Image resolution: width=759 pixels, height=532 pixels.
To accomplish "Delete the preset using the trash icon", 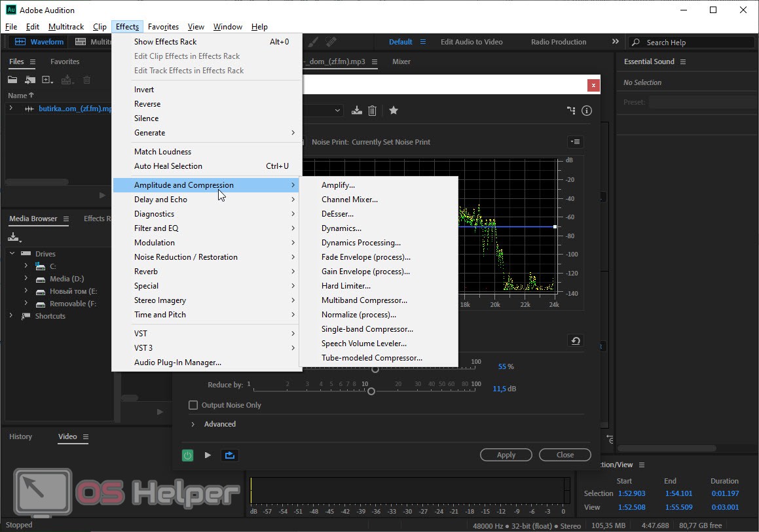I will (372, 111).
